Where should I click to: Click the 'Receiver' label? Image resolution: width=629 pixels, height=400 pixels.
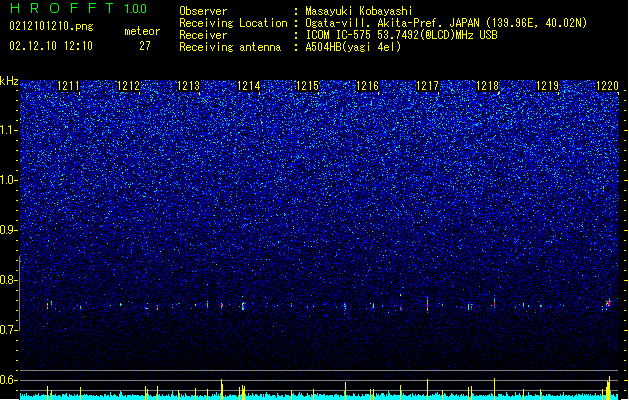tap(203, 35)
